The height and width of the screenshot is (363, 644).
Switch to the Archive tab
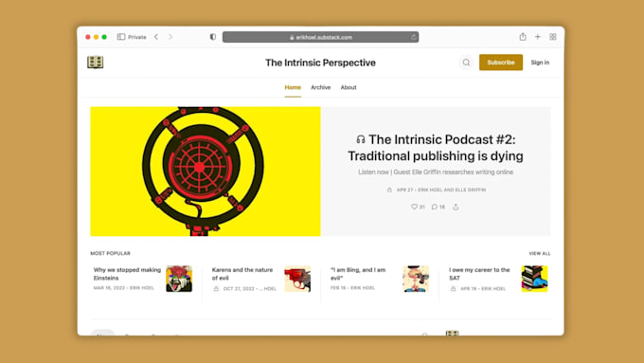coord(321,87)
